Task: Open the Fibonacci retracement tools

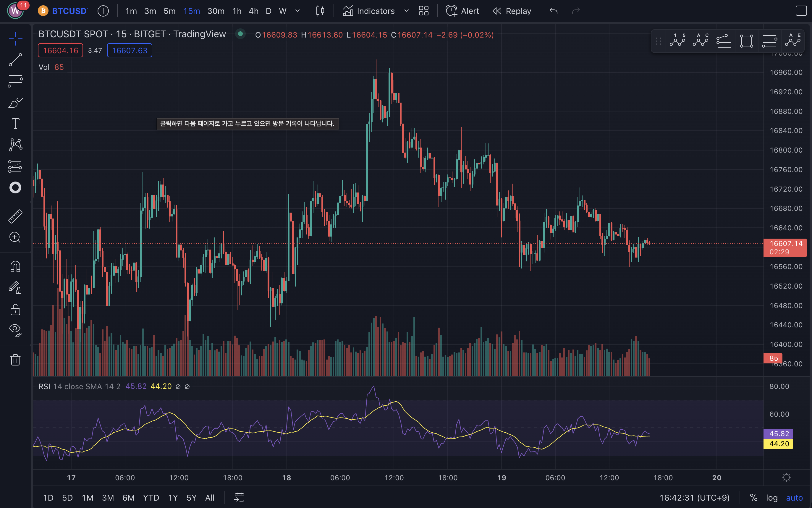Action: click(x=15, y=81)
